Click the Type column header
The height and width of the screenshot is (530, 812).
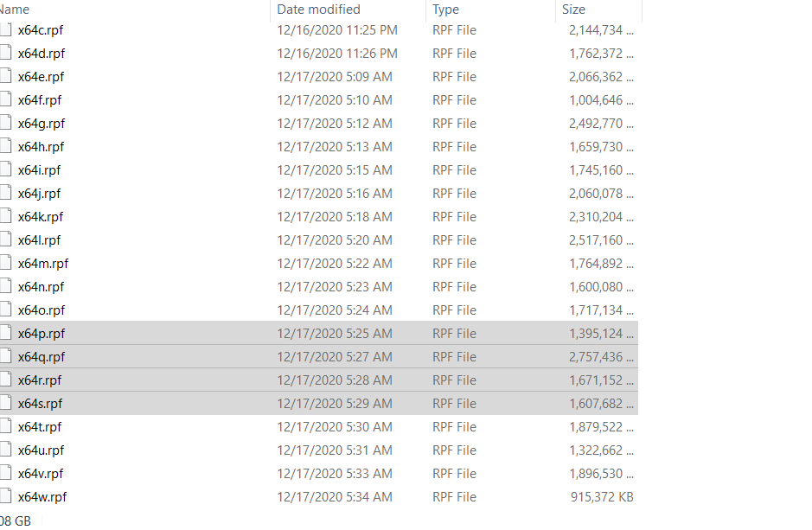pos(446,10)
